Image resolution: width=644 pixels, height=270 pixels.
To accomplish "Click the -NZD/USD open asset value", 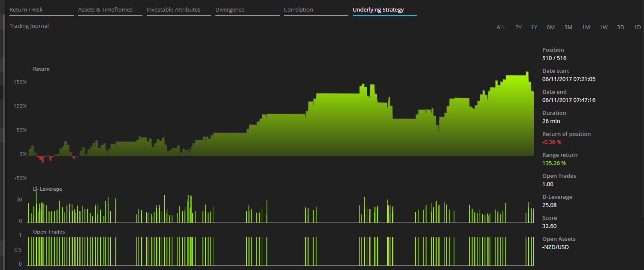I will (x=556, y=247).
